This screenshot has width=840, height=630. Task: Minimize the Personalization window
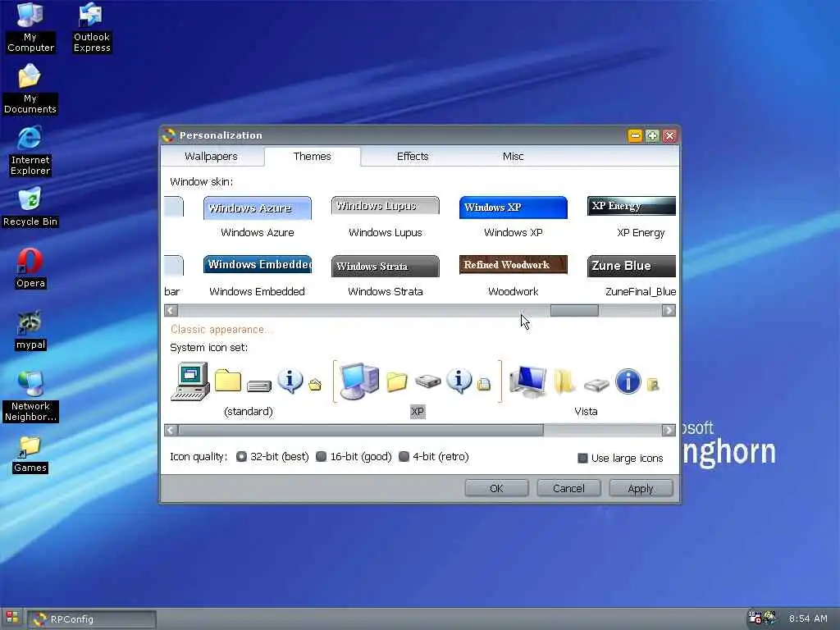pos(635,135)
